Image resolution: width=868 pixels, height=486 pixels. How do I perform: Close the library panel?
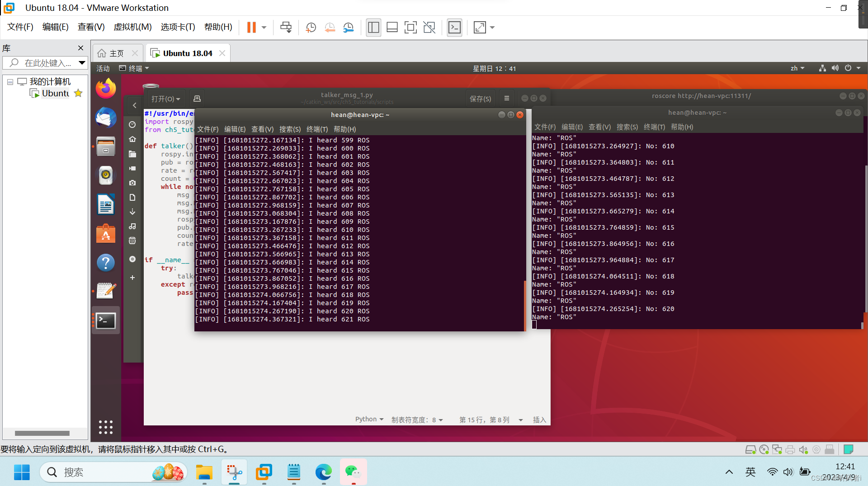(x=80, y=48)
